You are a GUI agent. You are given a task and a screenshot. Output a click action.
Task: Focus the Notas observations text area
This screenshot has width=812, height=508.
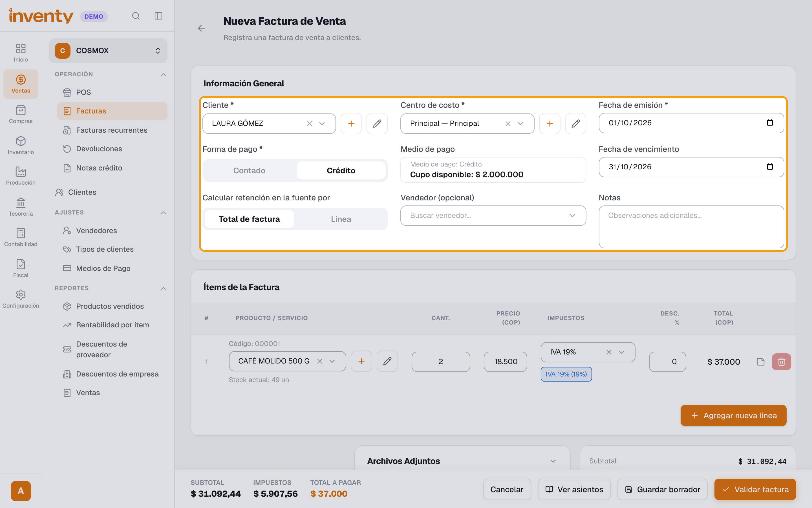[691, 227]
